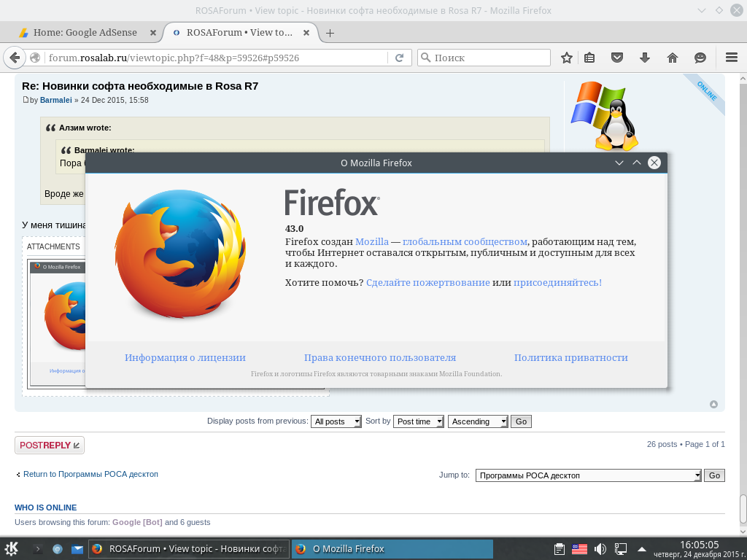This screenshot has height=560, width=747.
Task: Open глобальным сообществом link
Action: click(x=465, y=241)
